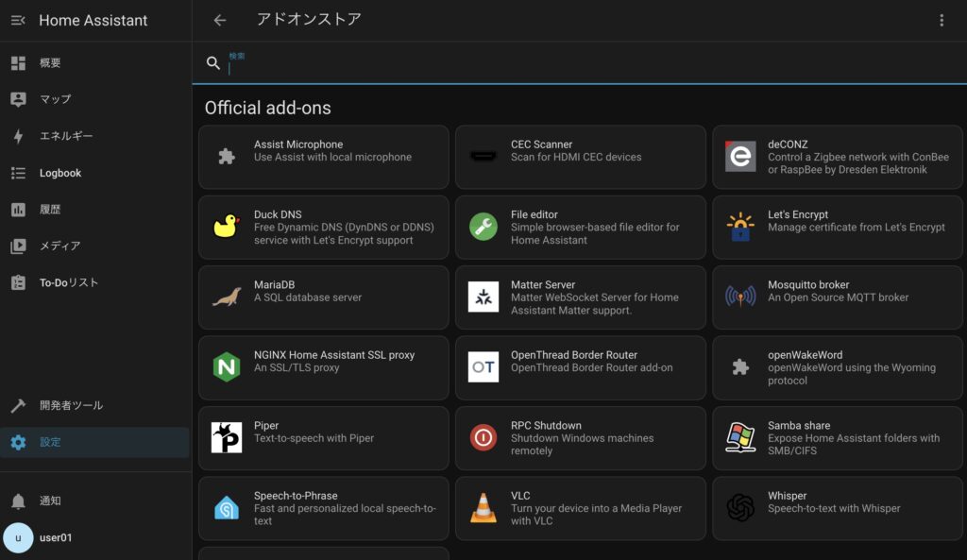Click the Whisper OpenAI logo icon
This screenshot has width=967, height=560.
tap(740, 507)
